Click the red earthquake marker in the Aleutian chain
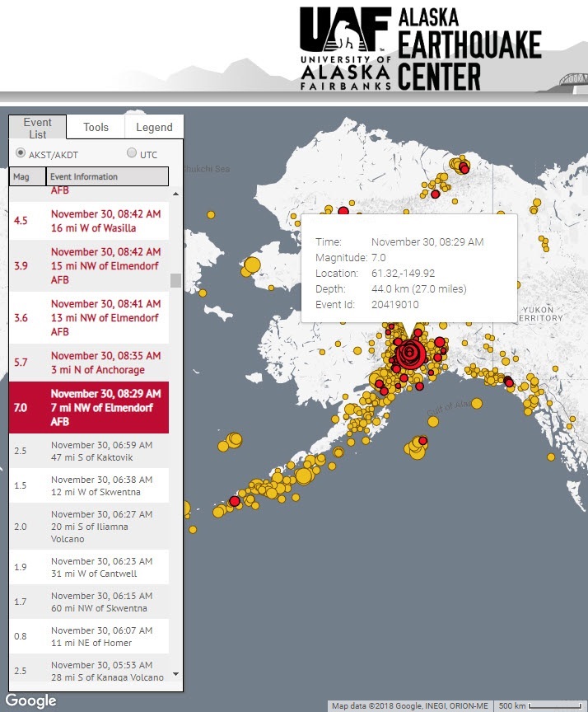 pos(235,500)
